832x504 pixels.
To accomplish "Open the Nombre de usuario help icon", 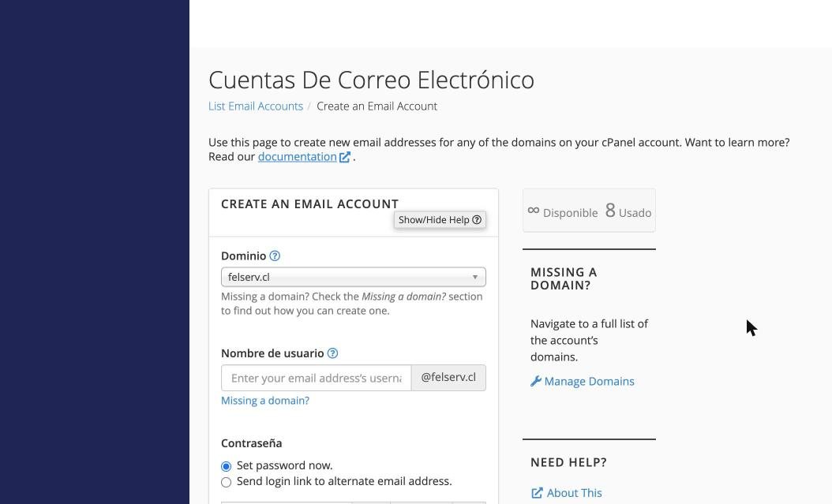I will pyautogui.click(x=332, y=353).
